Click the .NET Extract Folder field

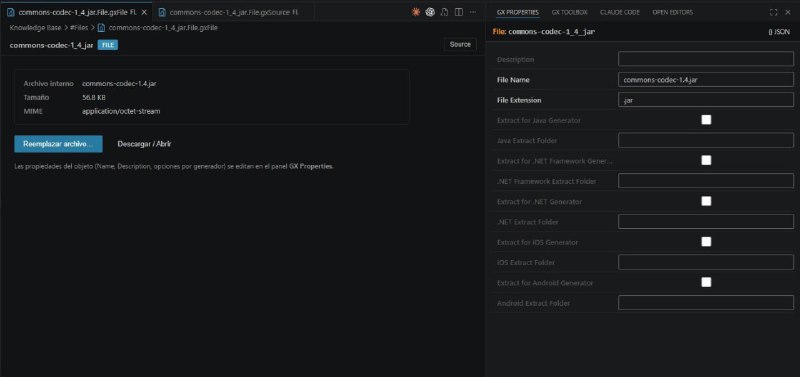(x=706, y=221)
